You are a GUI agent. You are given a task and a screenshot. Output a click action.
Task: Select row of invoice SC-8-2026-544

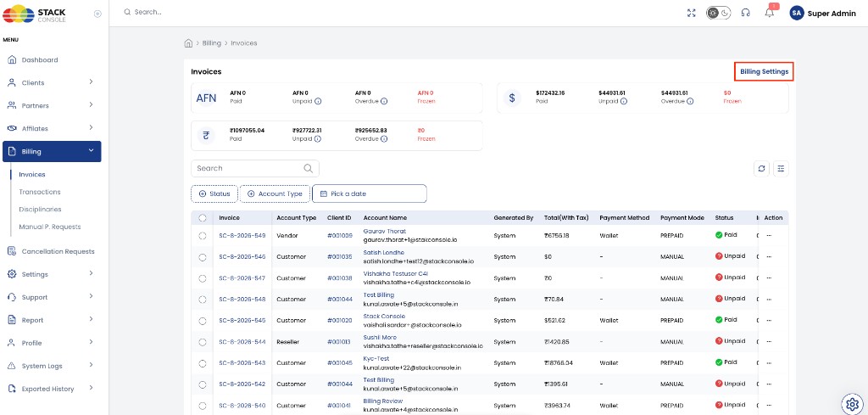click(202, 342)
